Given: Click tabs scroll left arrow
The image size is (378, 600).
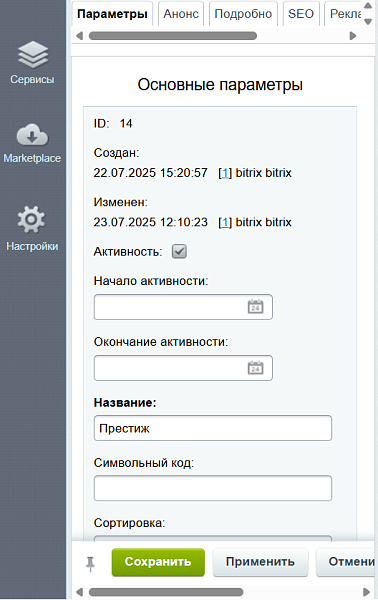Looking at the screenshot, I should coord(80,36).
